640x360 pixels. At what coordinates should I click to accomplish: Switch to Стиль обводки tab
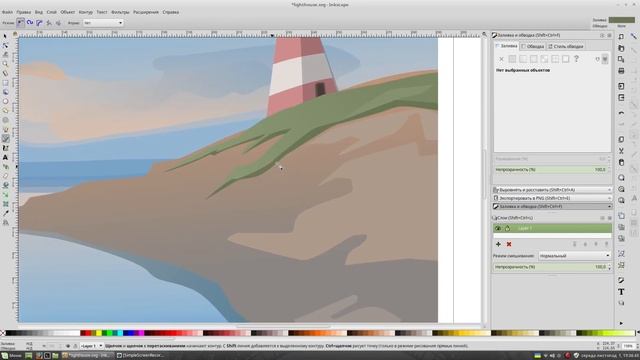pos(566,47)
